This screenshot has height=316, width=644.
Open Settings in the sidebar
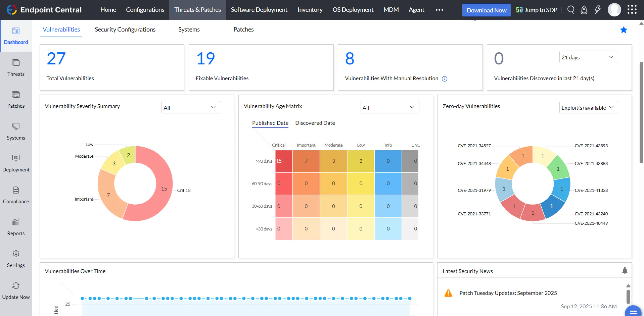(x=16, y=259)
